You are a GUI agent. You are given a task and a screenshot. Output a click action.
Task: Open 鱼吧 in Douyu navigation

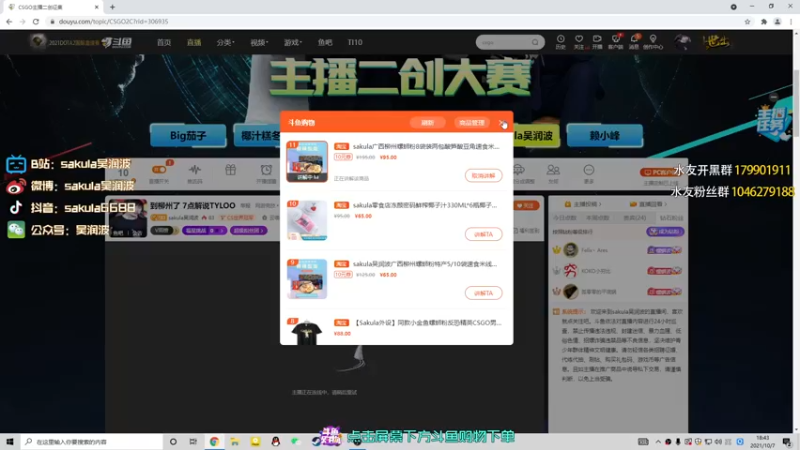[324, 42]
